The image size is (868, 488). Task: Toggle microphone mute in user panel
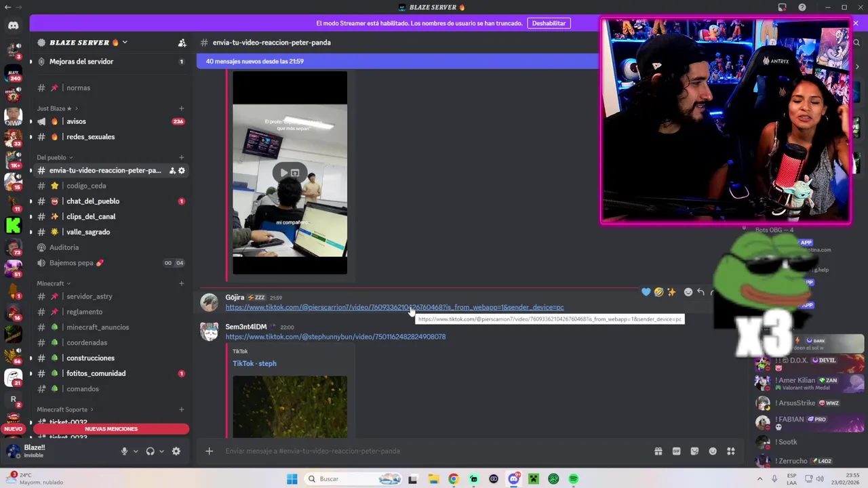(124, 451)
